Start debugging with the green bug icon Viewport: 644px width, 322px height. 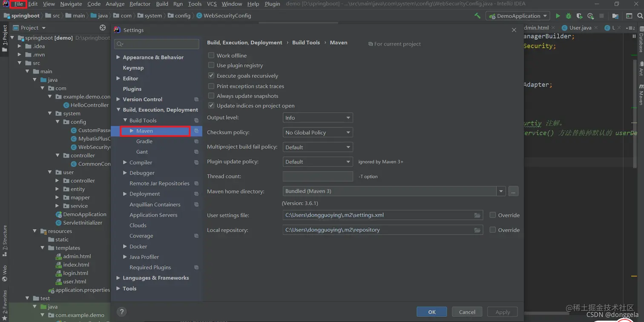tap(568, 16)
